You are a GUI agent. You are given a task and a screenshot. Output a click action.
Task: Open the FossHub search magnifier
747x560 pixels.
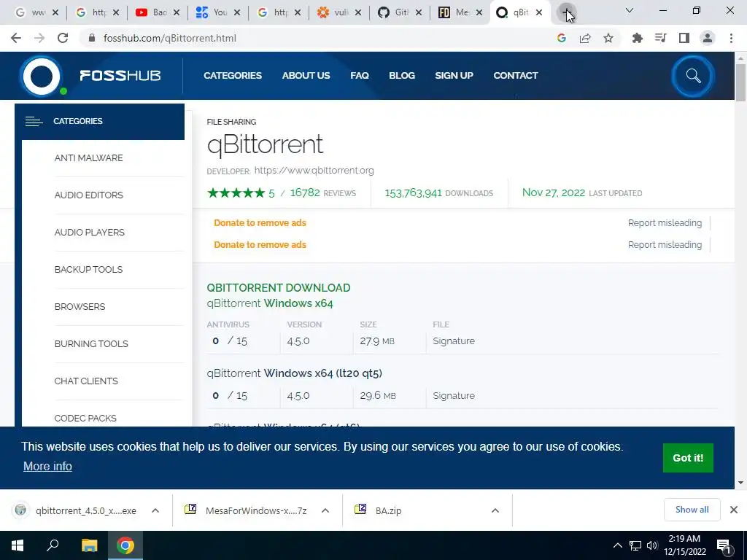pyautogui.click(x=693, y=76)
